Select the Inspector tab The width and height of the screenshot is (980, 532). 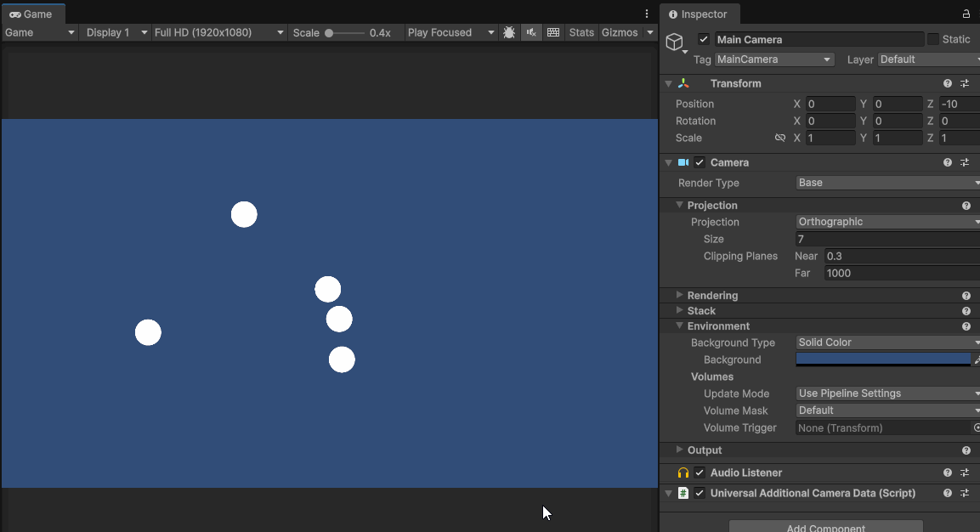coord(699,14)
